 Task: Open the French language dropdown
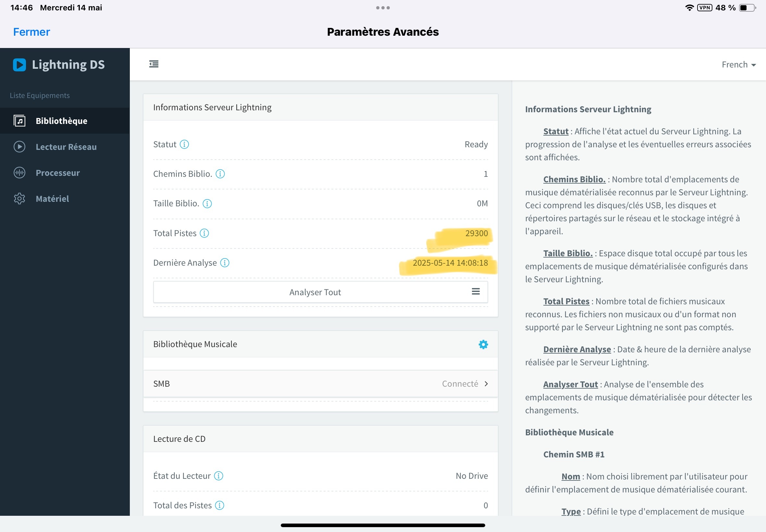(x=738, y=65)
